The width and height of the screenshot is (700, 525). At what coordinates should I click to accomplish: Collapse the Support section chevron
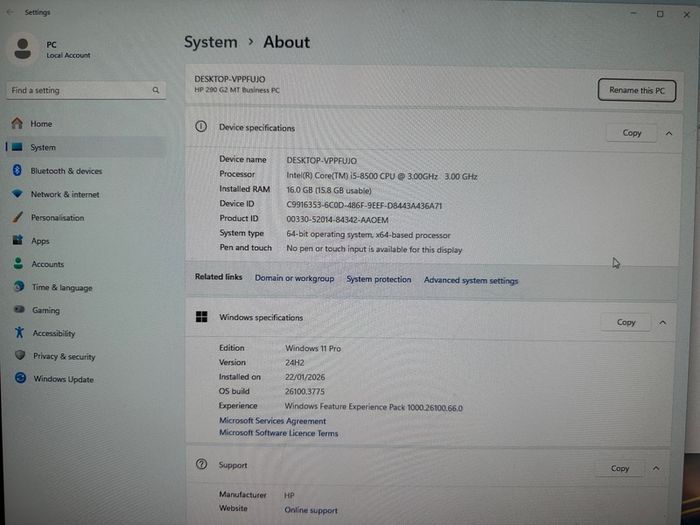click(656, 468)
